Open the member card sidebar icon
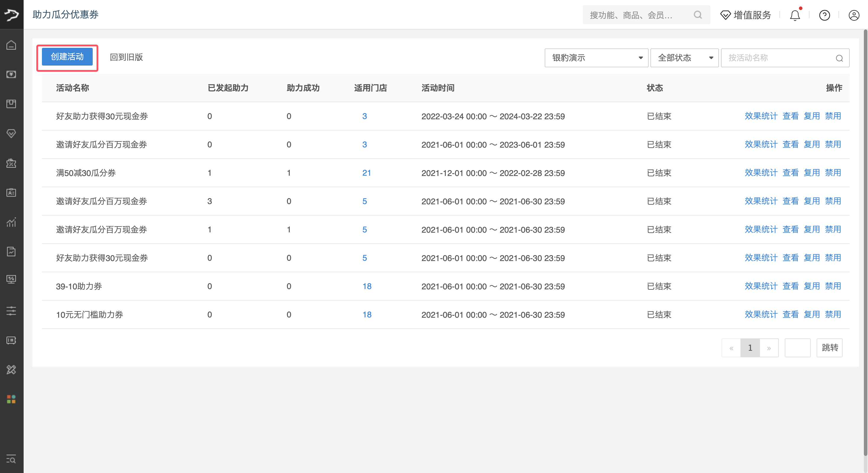Screen dimensions: 868x473 pyautogui.click(x=12, y=193)
